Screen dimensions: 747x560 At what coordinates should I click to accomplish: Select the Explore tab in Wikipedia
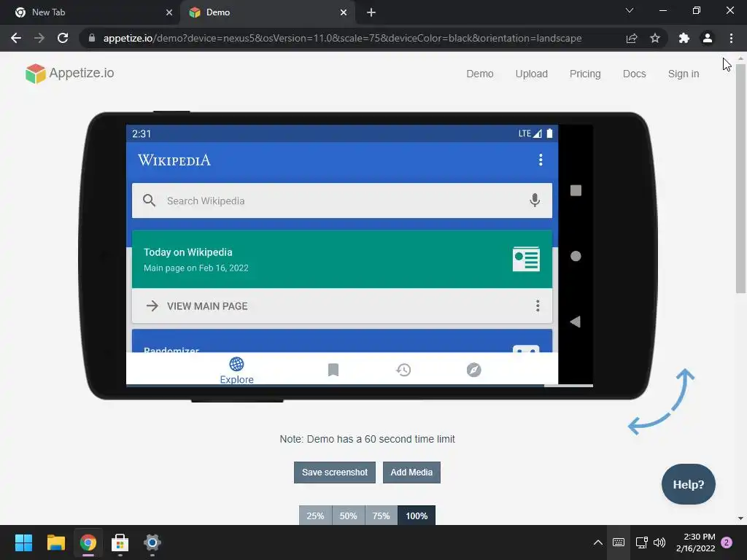pyautogui.click(x=237, y=370)
